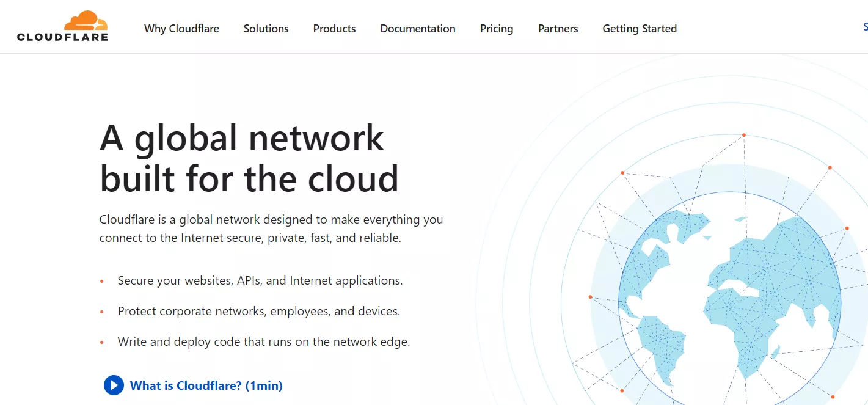
Task: Open the Solutions menu
Action: click(266, 29)
